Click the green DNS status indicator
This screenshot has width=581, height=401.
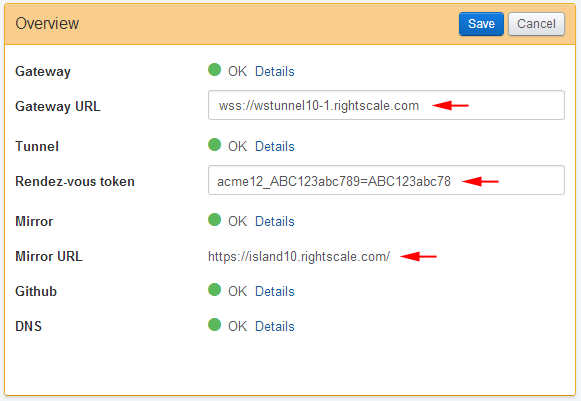click(215, 325)
